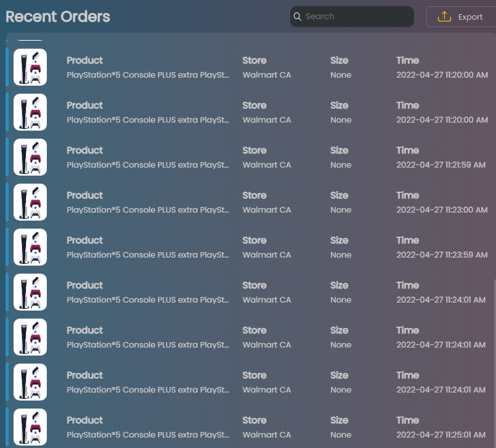
Task: Click Walmart CA in the 11:23:00 AM order
Action: pyautogui.click(x=267, y=210)
